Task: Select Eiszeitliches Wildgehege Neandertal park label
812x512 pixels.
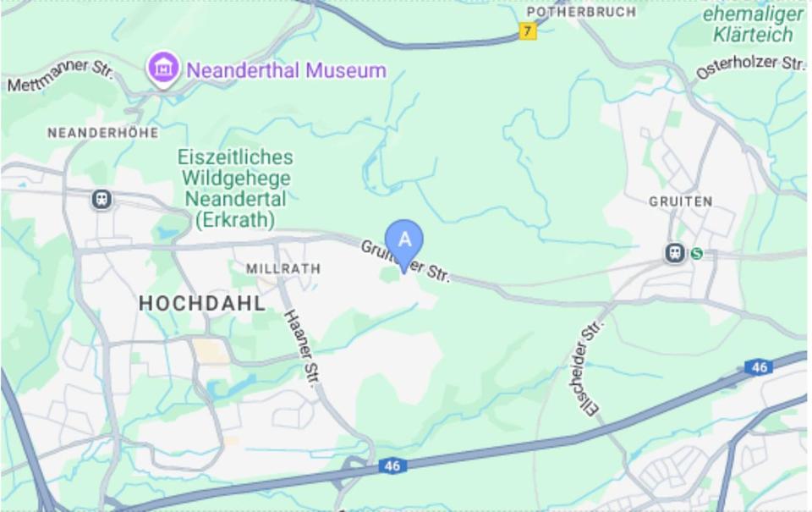Action: [235, 188]
